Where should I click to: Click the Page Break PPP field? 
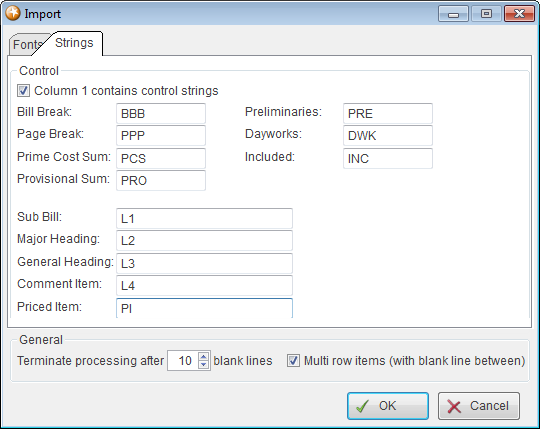(x=161, y=135)
